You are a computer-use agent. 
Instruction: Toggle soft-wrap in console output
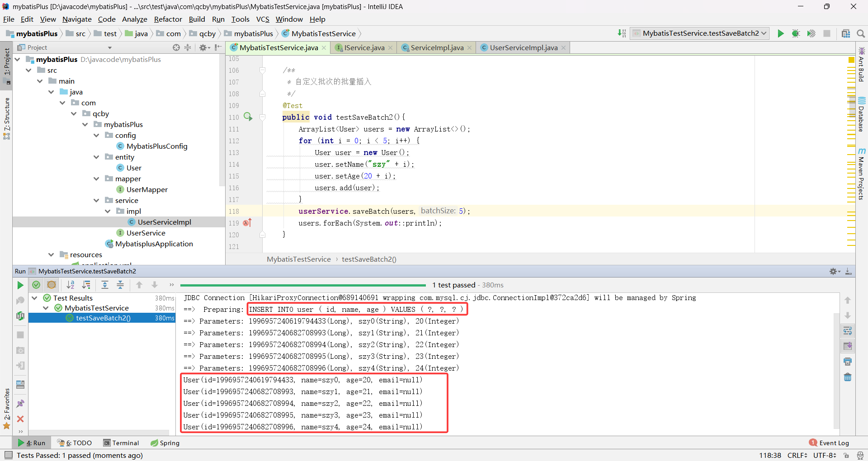pyautogui.click(x=848, y=331)
